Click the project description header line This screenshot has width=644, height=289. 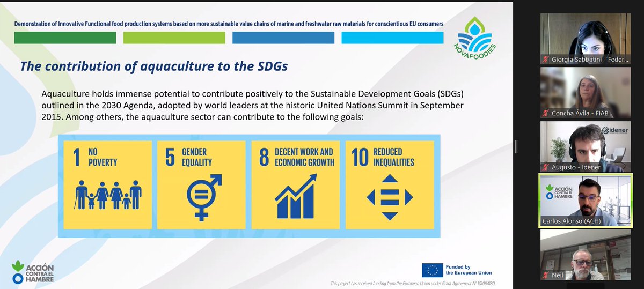tap(229, 24)
